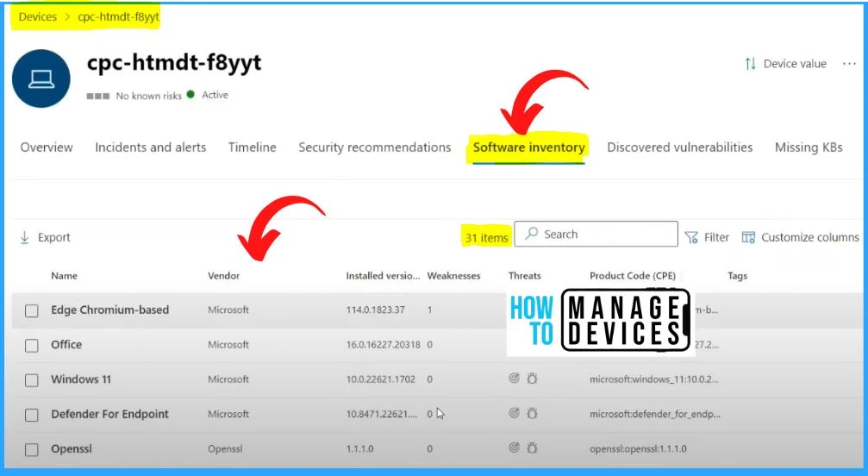Click the Filter button label
868x476 pixels.
point(716,237)
